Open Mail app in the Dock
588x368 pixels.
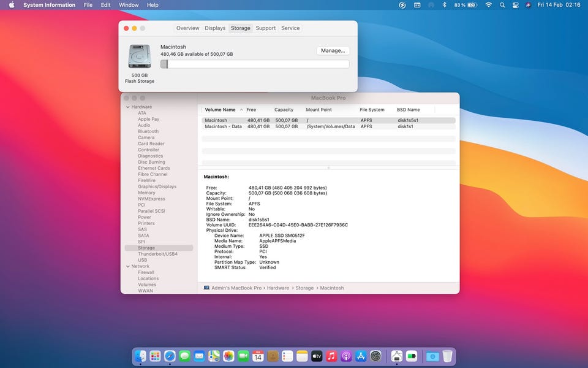(199, 356)
